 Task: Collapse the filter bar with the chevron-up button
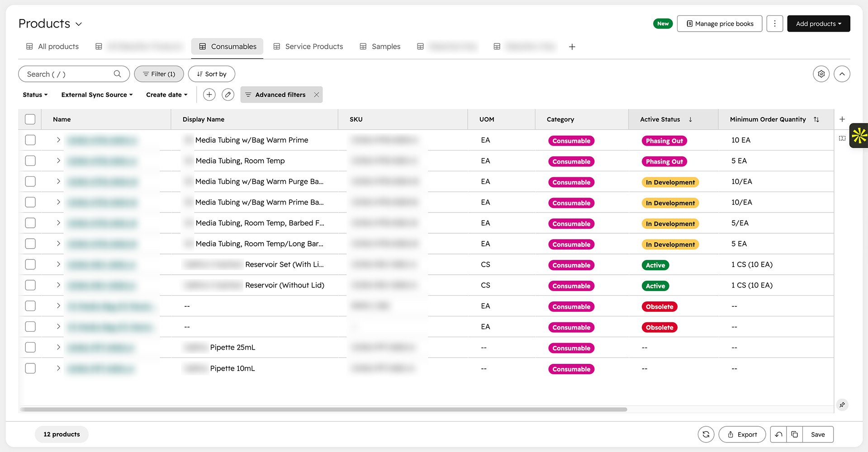point(842,74)
